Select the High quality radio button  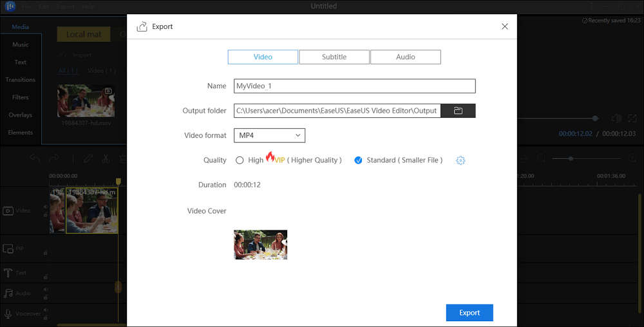click(x=240, y=160)
